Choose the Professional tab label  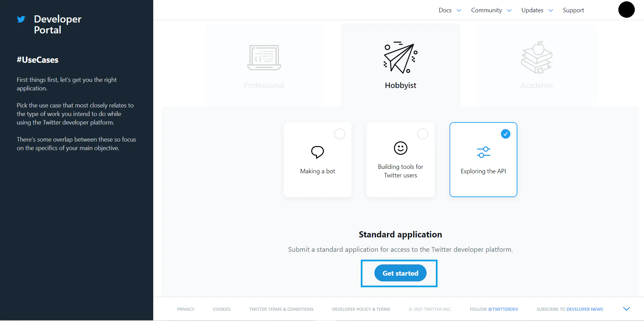pyautogui.click(x=264, y=85)
